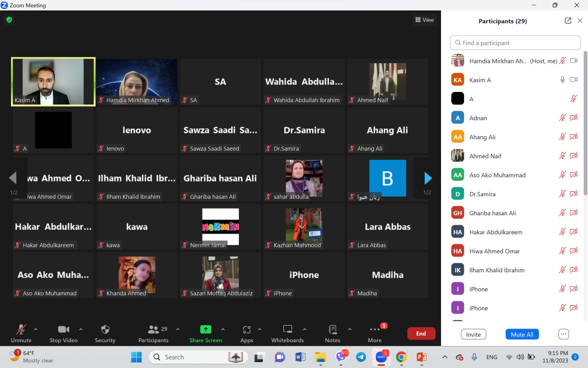Expand audio options arrow next to Unmute
This screenshot has height=368, width=588.
coord(36,329)
